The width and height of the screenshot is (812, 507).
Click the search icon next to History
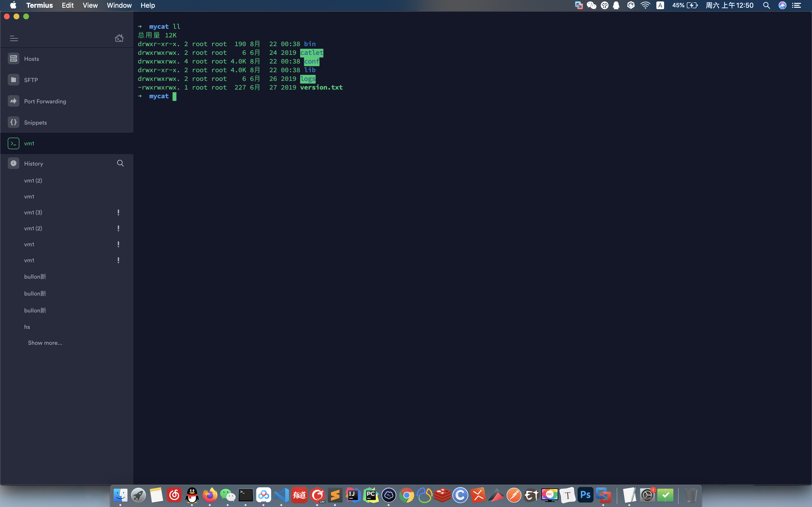click(x=120, y=163)
